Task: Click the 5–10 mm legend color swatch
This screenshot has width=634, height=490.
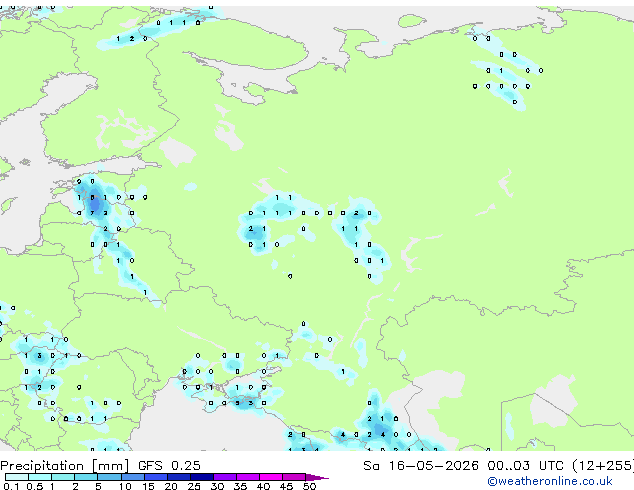Action: coord(110,477)
